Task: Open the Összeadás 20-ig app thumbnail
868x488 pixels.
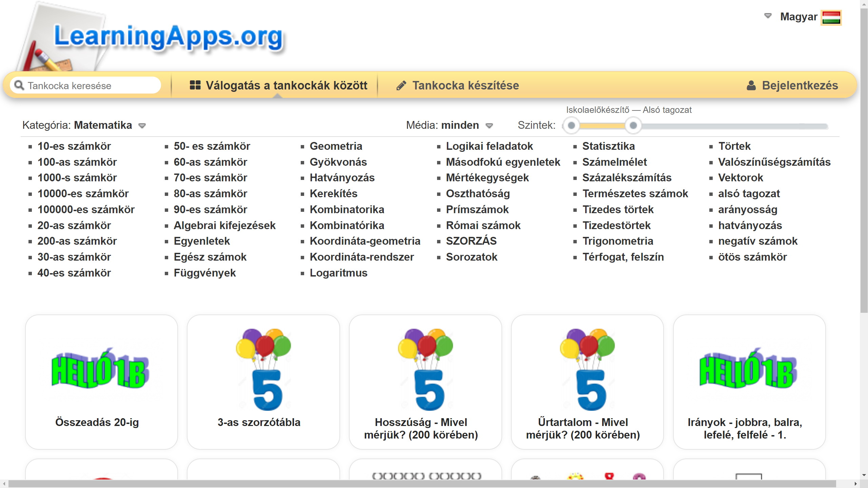Action: [x=101, y=380]
